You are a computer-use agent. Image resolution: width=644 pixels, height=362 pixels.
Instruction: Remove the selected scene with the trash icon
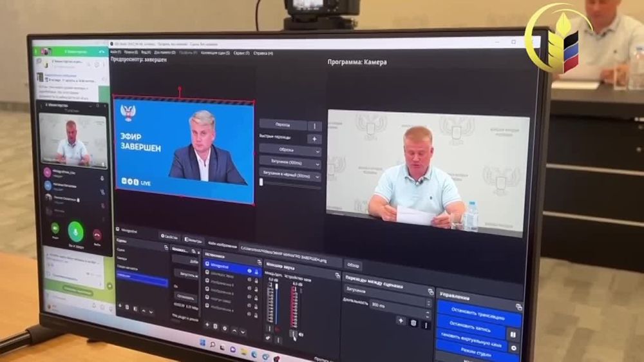click(128, 307)
